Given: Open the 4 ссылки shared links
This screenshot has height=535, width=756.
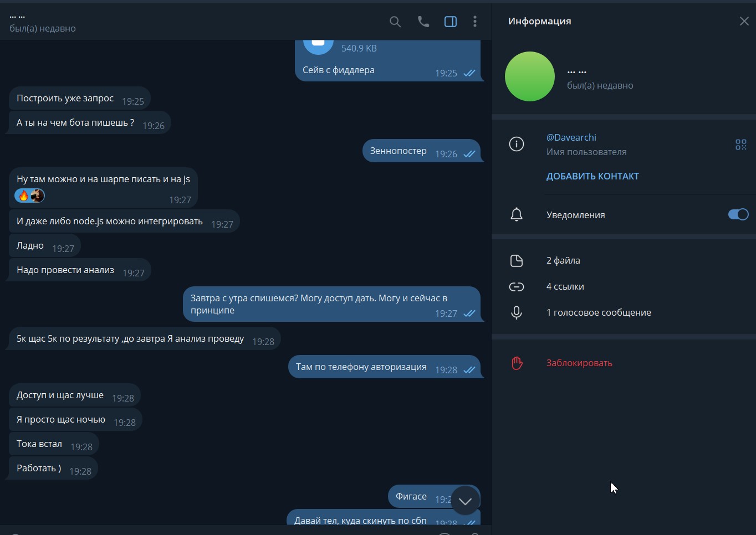Looking at the screenshot, I should tap(624, 286).
